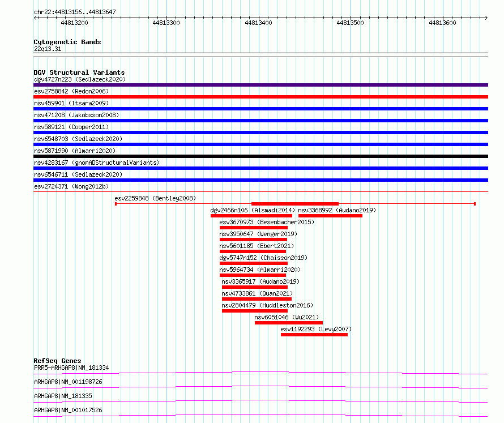Click the DGV Structural Variants track heading
Screen dimensions: 504x423
coord(79,72)
